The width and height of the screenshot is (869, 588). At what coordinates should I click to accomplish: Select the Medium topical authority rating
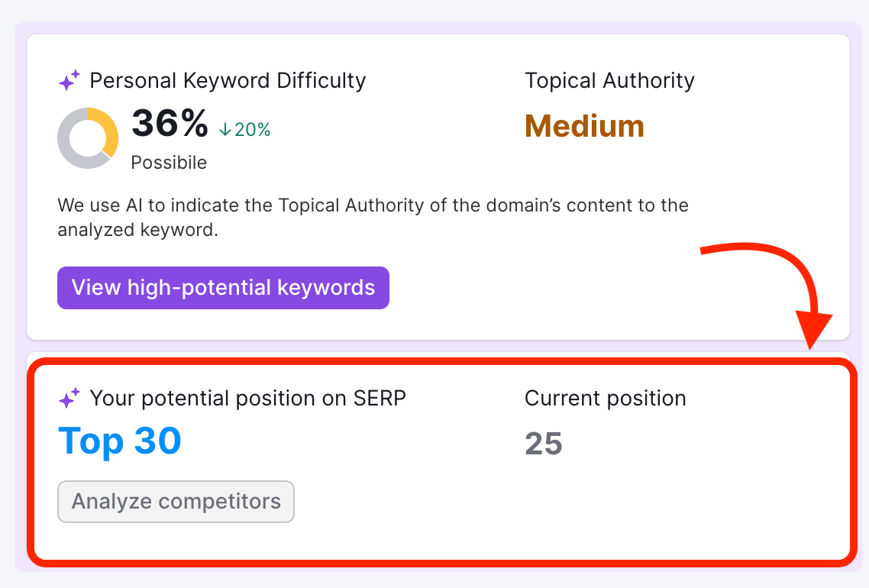coord(584,126)
